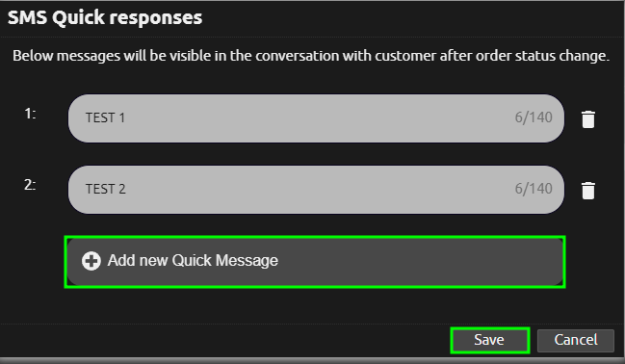Focus the TEST 2 message field
625x364 pixels.
[316, 190]
